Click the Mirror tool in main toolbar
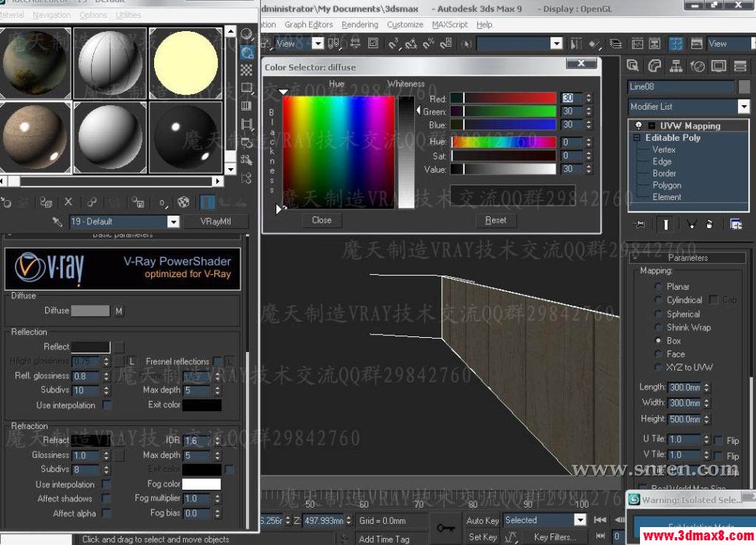The image size is (756, 545). (575, 44)
